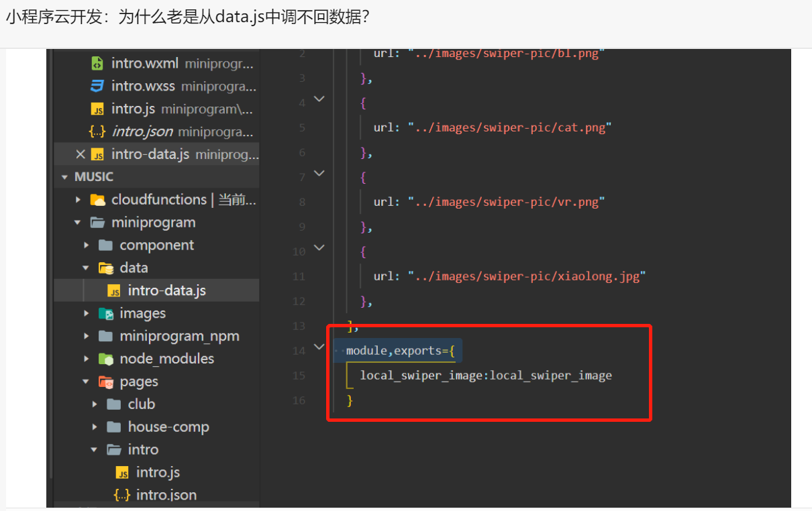Click the intro open folder icon

114,449
